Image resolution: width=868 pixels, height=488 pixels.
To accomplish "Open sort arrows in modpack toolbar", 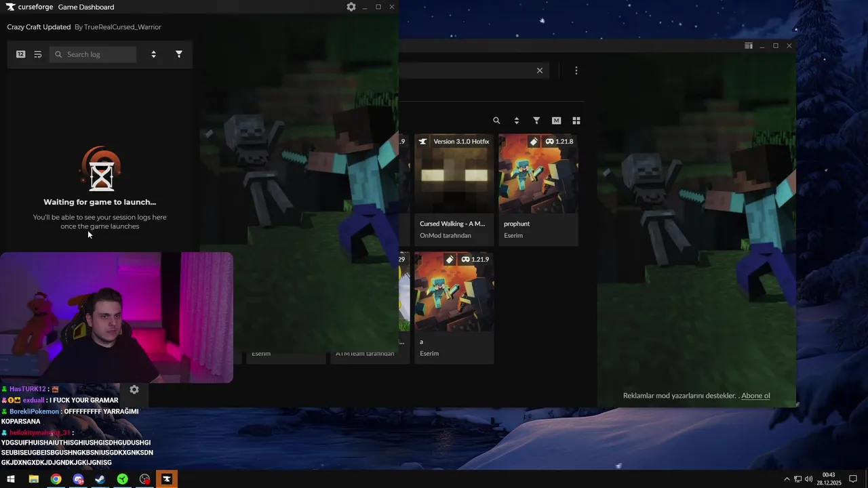I will click(x=517, y=121).
